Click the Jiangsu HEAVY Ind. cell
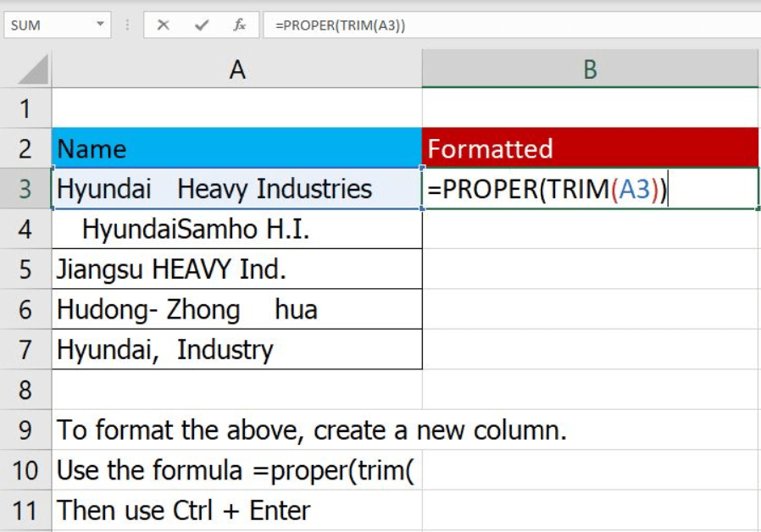Screen dimensions: 761x532 click(x=237, y=269)
